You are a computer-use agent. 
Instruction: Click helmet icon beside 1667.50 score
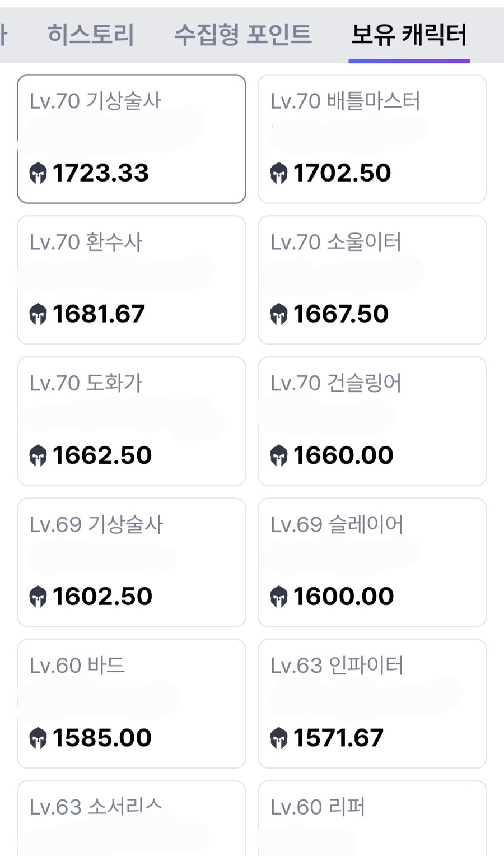tap(278, 314)
